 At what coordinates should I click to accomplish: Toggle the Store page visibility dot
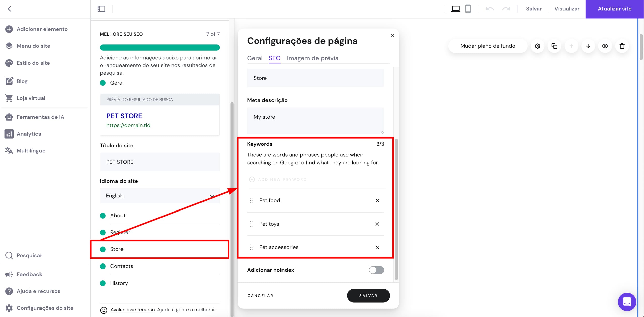pyautogui.click(x=103, y=249)
